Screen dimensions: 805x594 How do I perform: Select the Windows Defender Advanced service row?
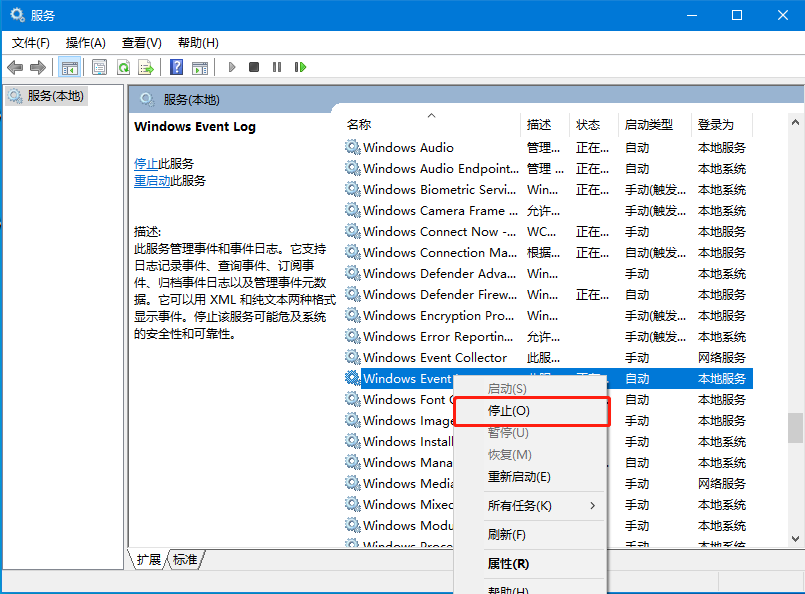click(548, 274)
